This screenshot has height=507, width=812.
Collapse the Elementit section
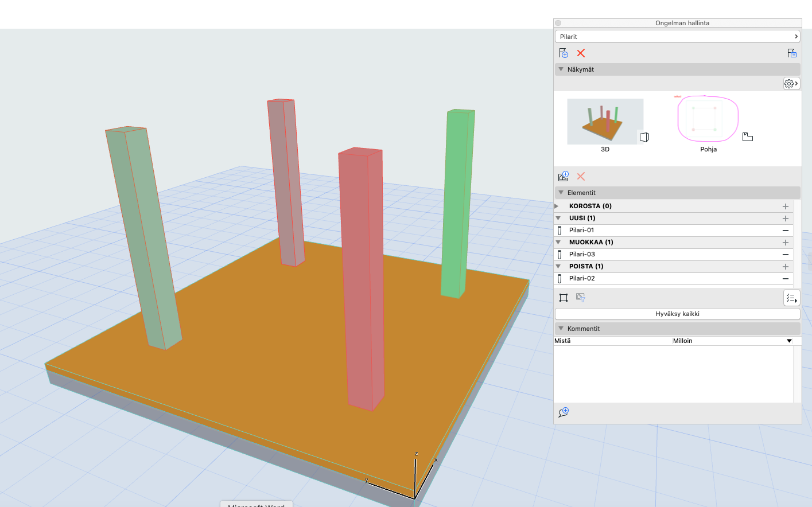point(561,193)
